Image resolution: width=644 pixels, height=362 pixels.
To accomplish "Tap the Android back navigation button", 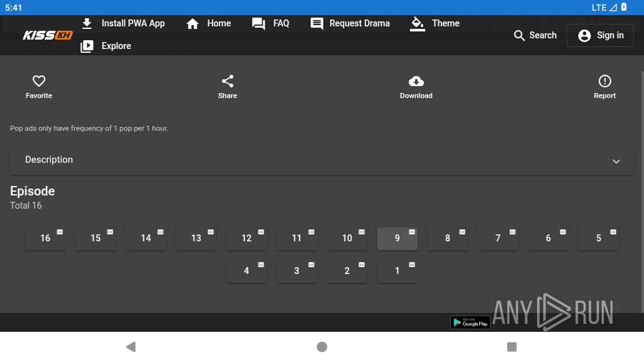I will pyautogui.click(x=131, y=347).
